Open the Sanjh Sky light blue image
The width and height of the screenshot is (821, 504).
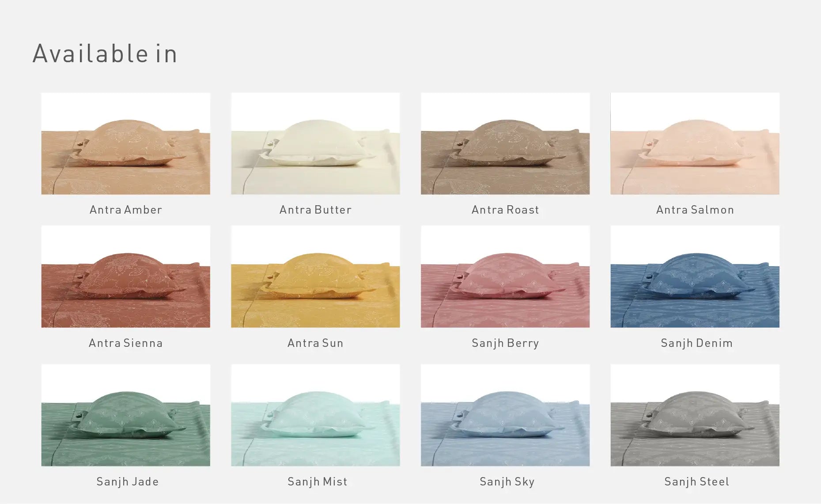[505, 415]
